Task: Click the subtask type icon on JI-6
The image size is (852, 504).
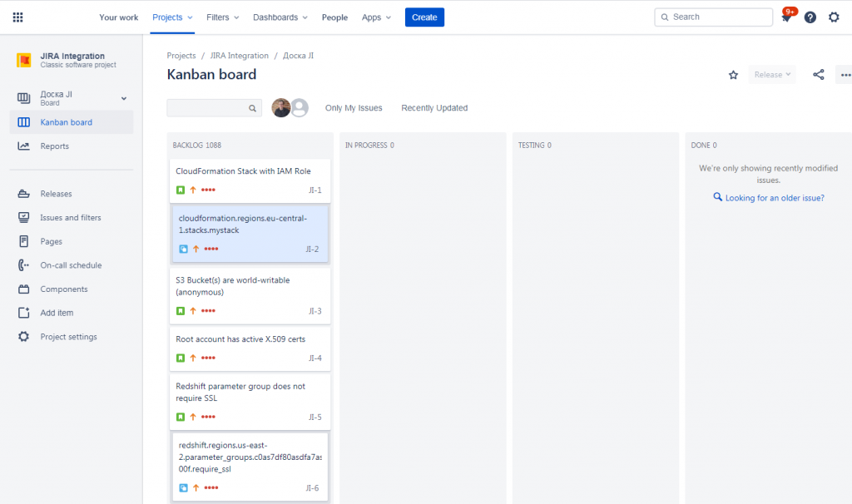Action: coord(184,487)
